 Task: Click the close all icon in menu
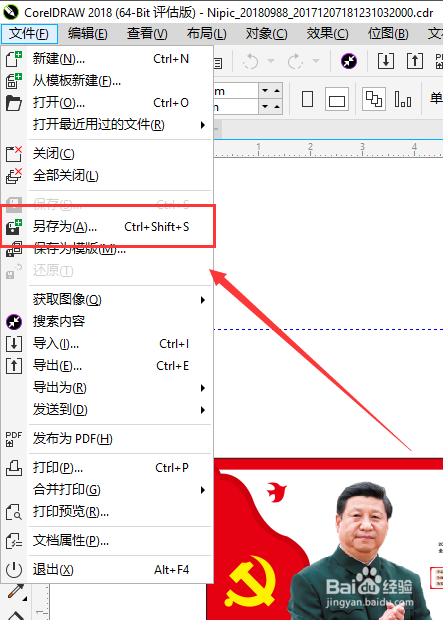[14, 176]
